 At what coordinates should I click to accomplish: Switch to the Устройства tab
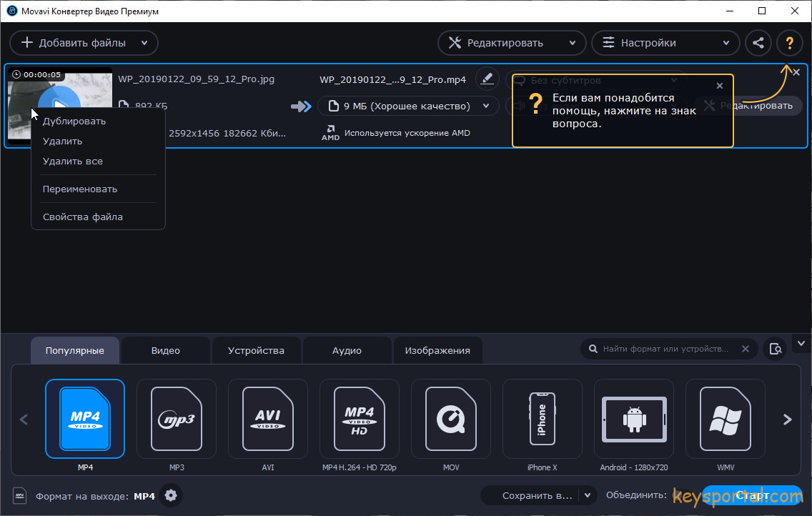pyautogui.click(x=256, y=351)
